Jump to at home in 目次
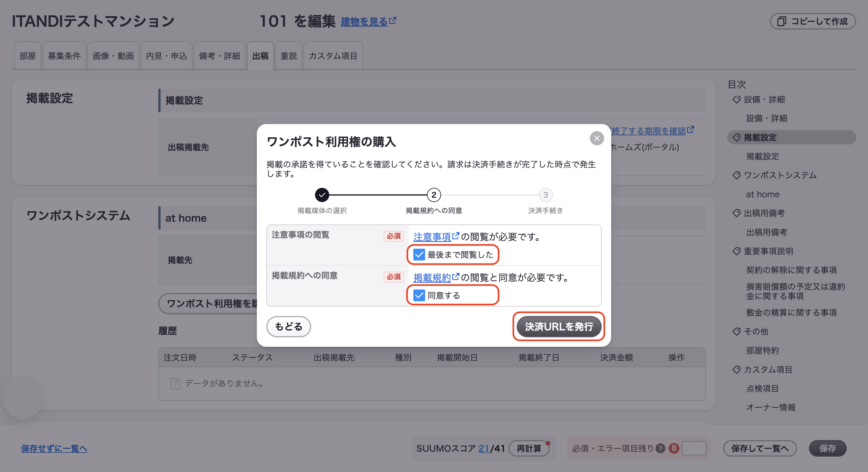Image resolution: width=868 pixels, height=472 pixels. [763, 194]
